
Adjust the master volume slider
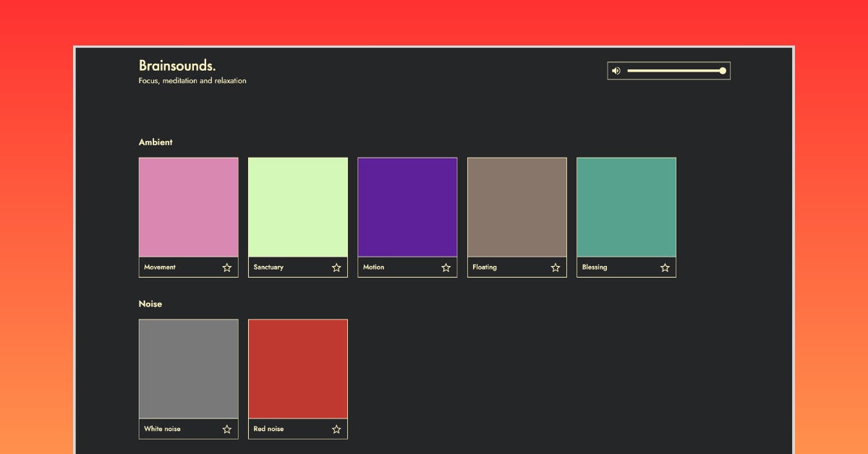click(676, 71)
